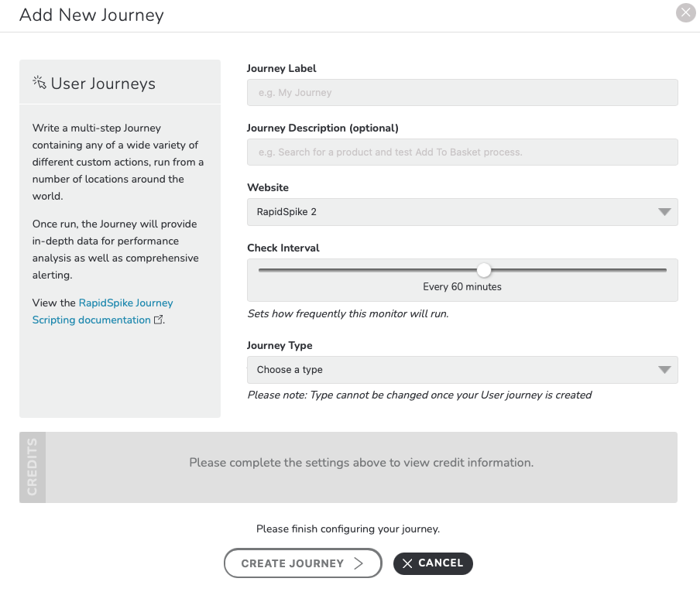
Task: Click the Every 60 minutes label
Action: pos(462,287)
